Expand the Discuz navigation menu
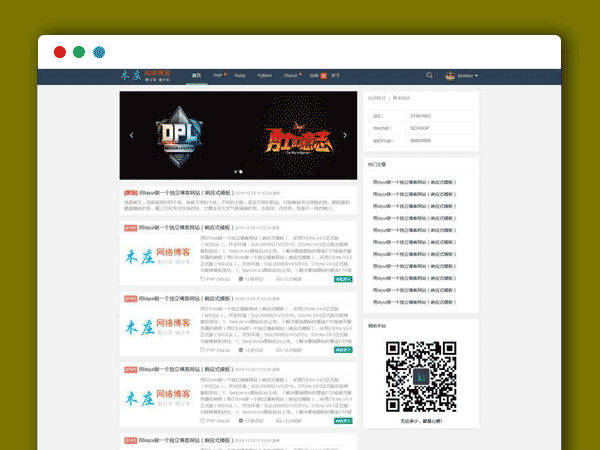Viewport: 600px width, 450px height. (x=291, y=75)
